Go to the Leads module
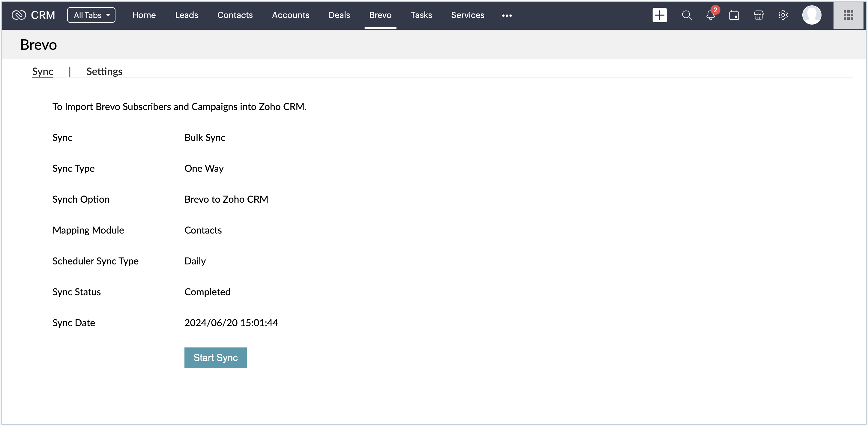Viewport: 868px width, 426px height. pos(186,15)
